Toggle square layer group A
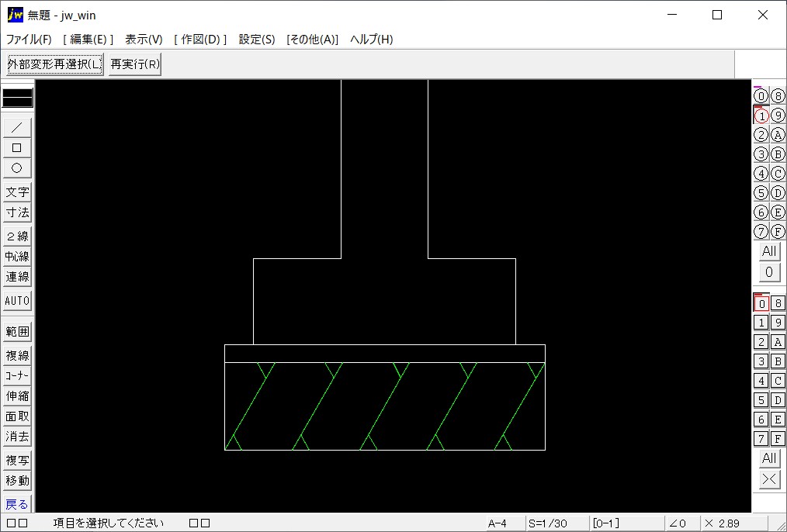 778,342
